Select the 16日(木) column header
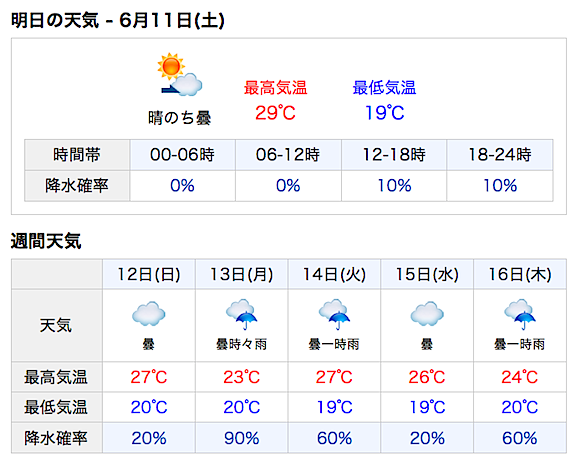The image size is (576, 461). (x=520, y=274)
